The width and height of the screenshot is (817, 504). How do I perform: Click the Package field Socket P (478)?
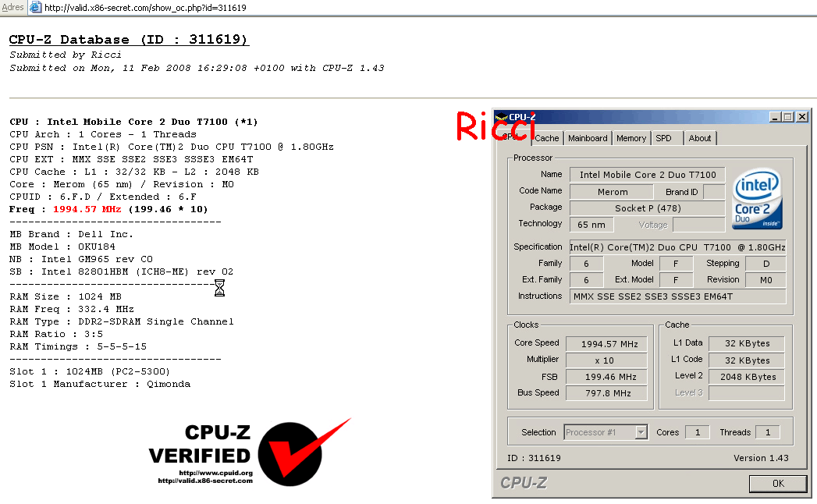click(x=647, y=208)
